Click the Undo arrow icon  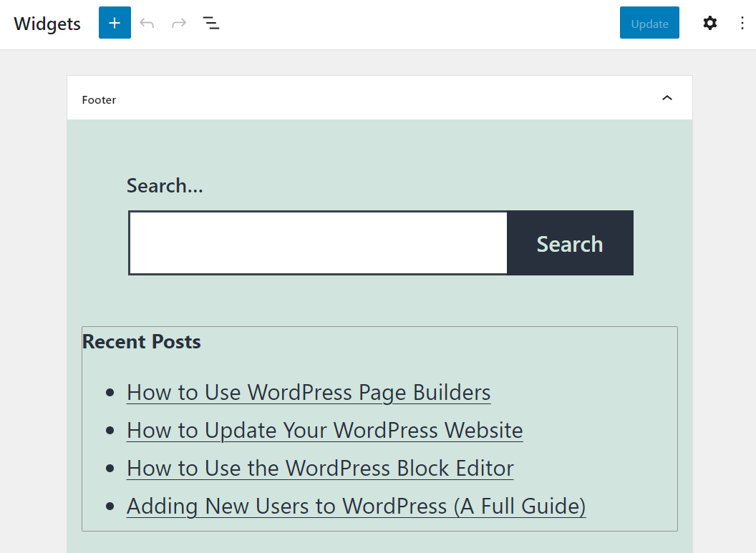pos(147,23)
